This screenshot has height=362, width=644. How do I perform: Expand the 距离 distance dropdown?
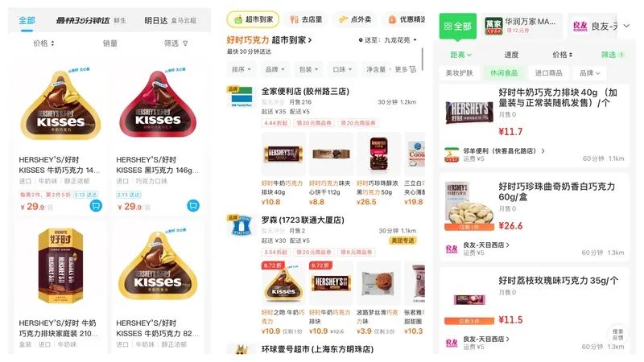[x=460, y=55]
